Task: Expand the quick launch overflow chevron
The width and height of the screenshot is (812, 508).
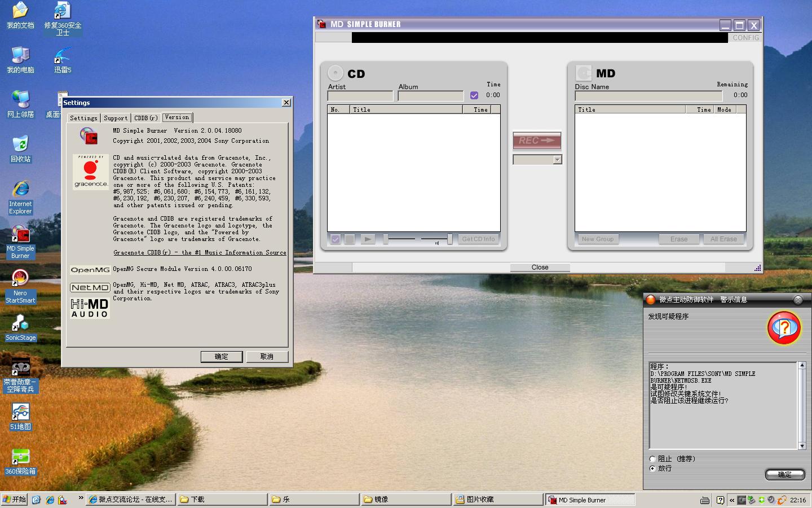Action: [x=81, y=498]
